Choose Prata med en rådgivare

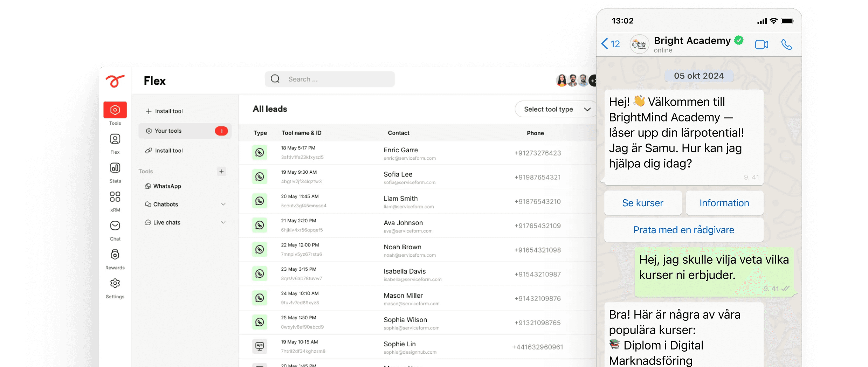[683, 230]
